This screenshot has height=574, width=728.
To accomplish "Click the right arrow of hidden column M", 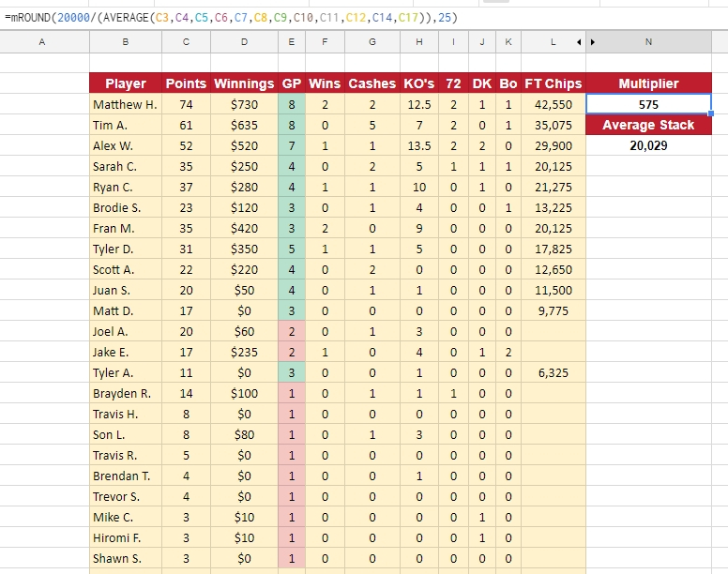I will 592,42.
